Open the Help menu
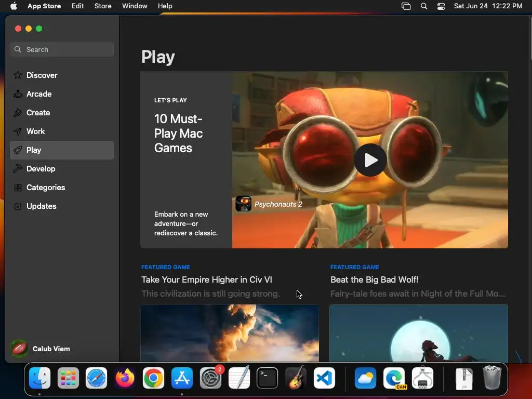The width and height of the screenshot is (532, 399). (x=165, y=6)
